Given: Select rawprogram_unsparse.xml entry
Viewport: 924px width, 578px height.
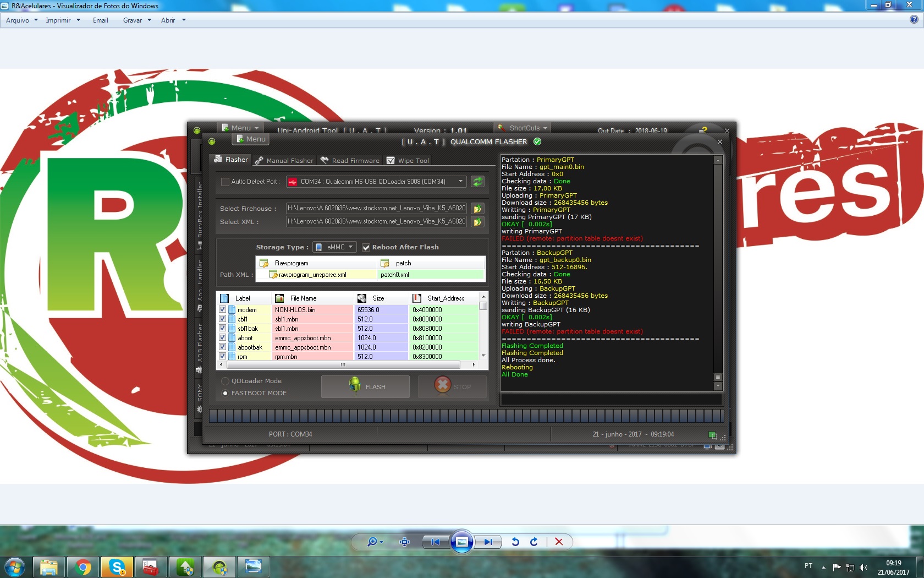Looking at the screenshot, I should [316, 274].
